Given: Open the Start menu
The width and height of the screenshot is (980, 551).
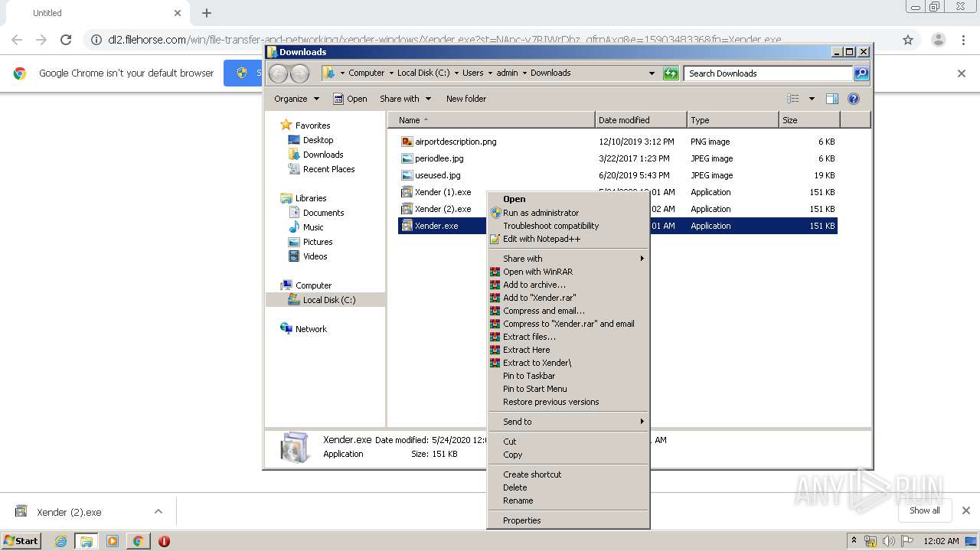Looking at the screenshot, I should pyautogui.click(x=21, y=541).
